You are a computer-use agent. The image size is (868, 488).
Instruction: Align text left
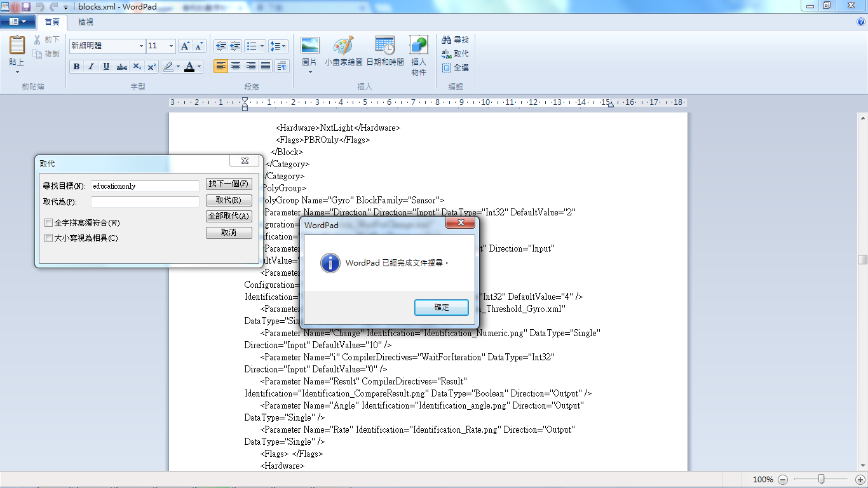pyautogui.click(x=220, y=66)
